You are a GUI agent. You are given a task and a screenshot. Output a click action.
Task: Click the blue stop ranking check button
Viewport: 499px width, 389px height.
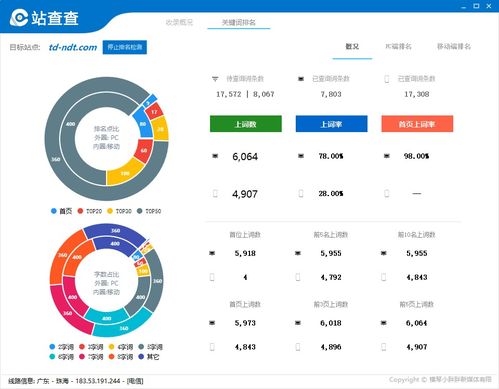click(125, 47)
